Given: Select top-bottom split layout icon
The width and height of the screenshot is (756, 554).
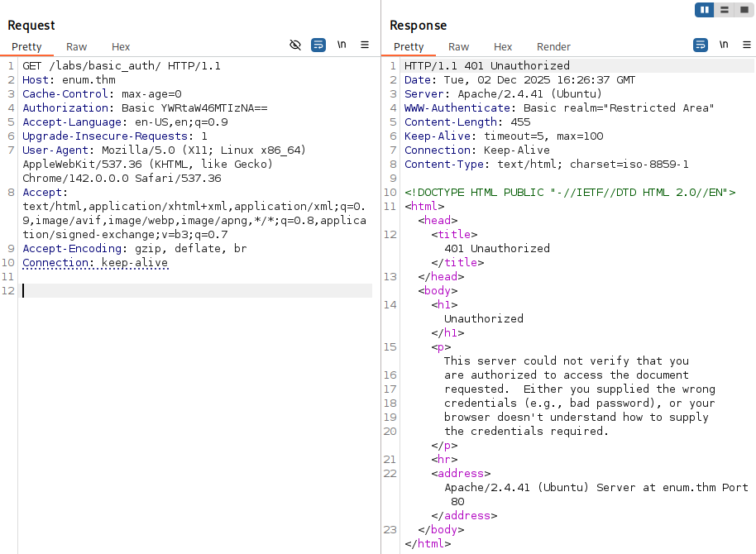Looking at the screenshot, I should [725, 10].
